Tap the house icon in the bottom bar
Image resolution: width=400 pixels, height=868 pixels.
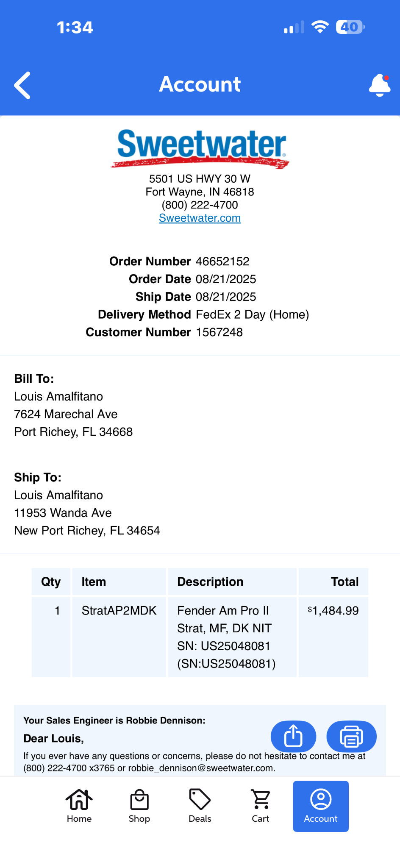tap(79, 799)
